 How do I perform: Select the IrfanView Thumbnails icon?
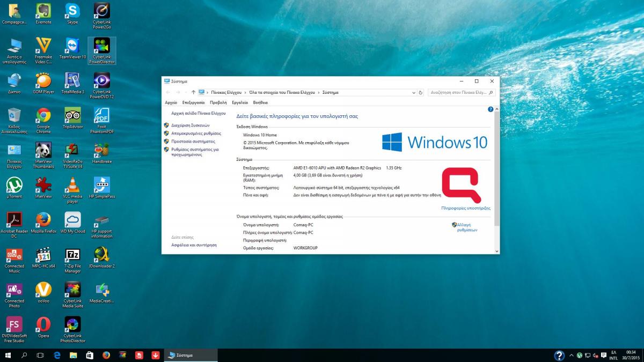pos(43,156)
